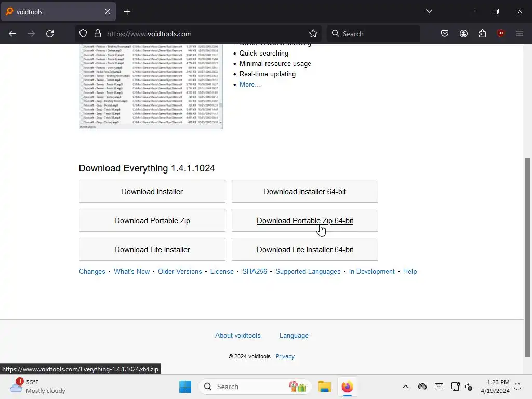Viewport: 532px width, 399px height.
Task: Open the Supported Languages link
Action: pos(308,271)
